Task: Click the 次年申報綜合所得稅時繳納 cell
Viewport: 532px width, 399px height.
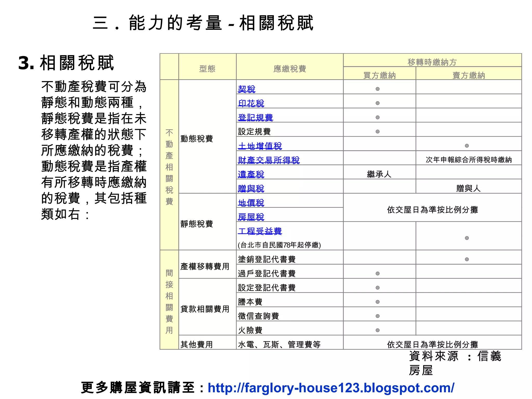Action: point(469,158)
